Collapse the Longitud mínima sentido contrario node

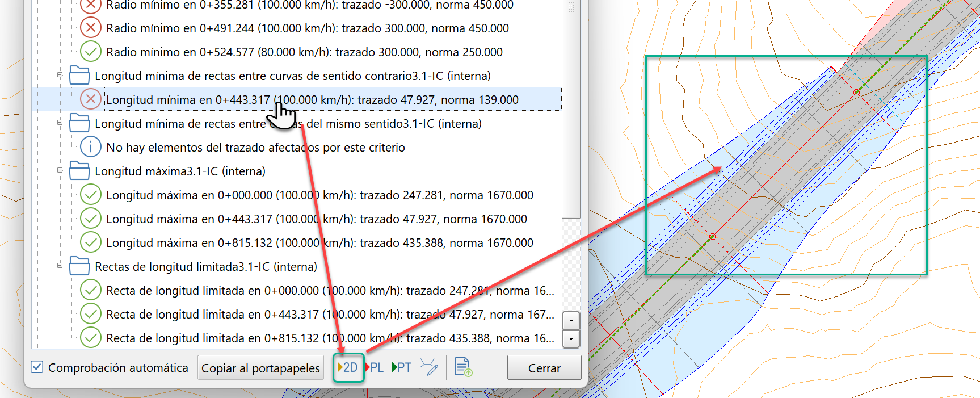pyautogui.click(x=60, y=75)
